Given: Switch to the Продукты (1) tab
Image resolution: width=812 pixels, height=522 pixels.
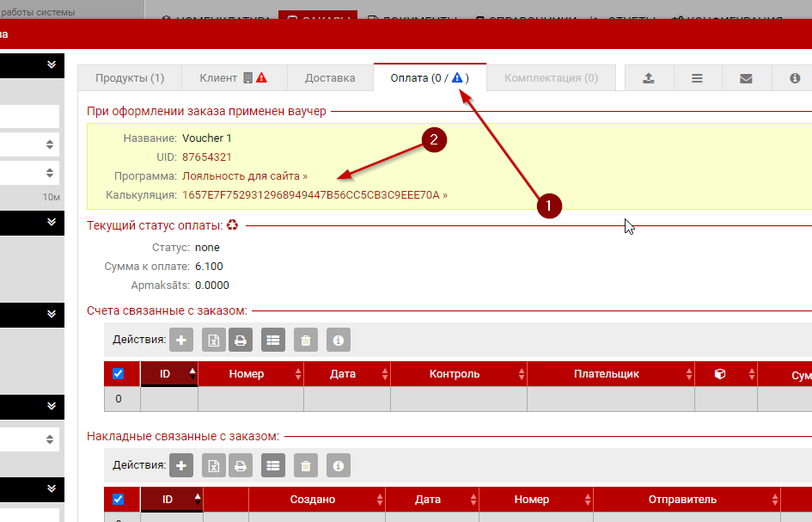Looking at the screenshot, I should point(130,77).
